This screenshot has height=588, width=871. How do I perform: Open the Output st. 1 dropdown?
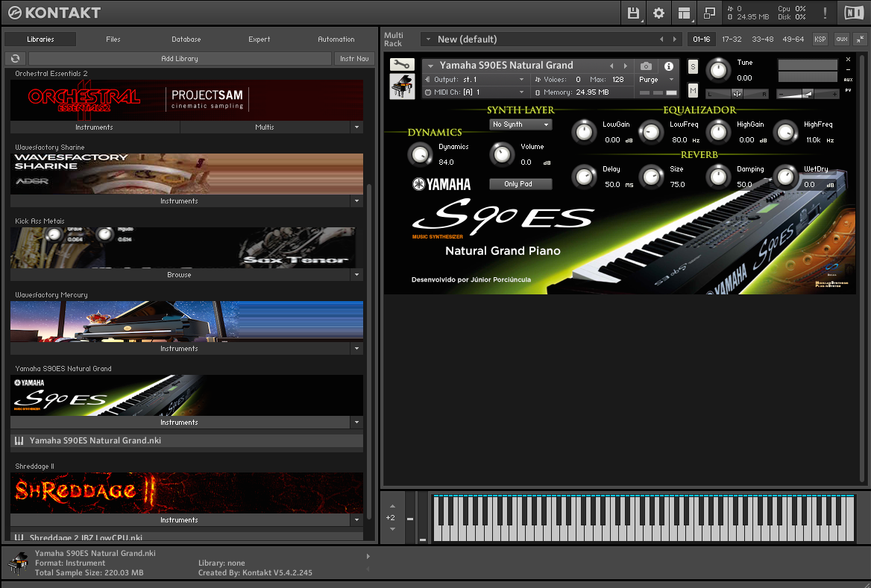pos(475,80)
